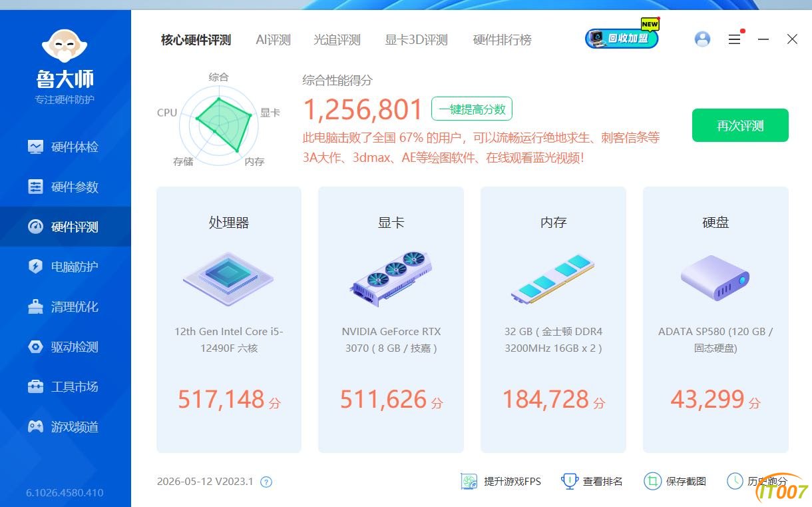This screenshot has width=812, height=507.
Task: Click the 查看排名 trophy icon
Action: (x=569, y=481)
